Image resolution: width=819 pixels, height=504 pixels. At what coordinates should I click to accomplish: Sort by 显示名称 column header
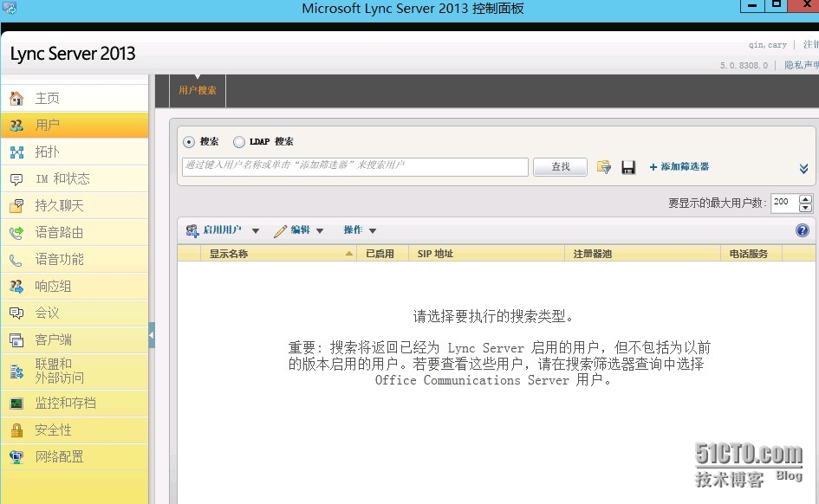pos(278,254)
